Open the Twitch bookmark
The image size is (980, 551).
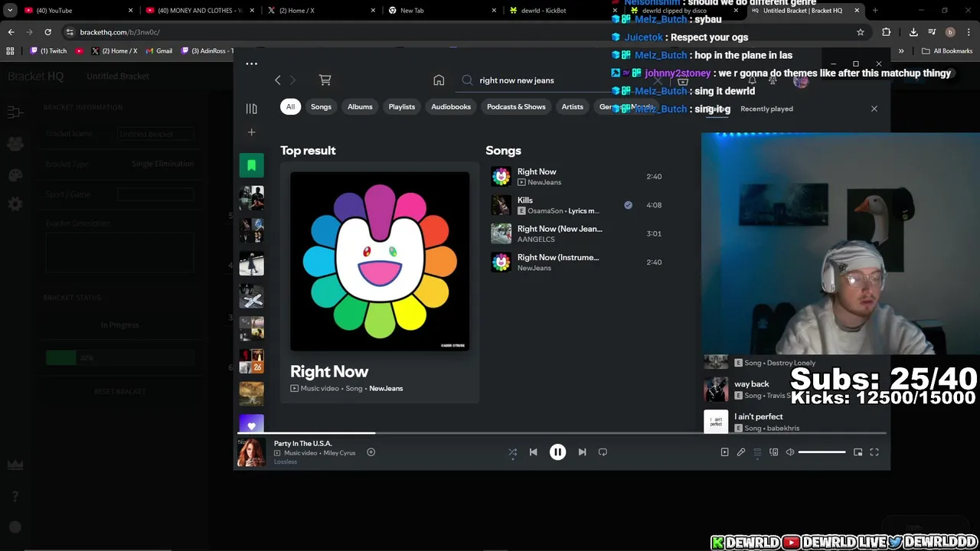pyautogui.click(x=48, y=51)
